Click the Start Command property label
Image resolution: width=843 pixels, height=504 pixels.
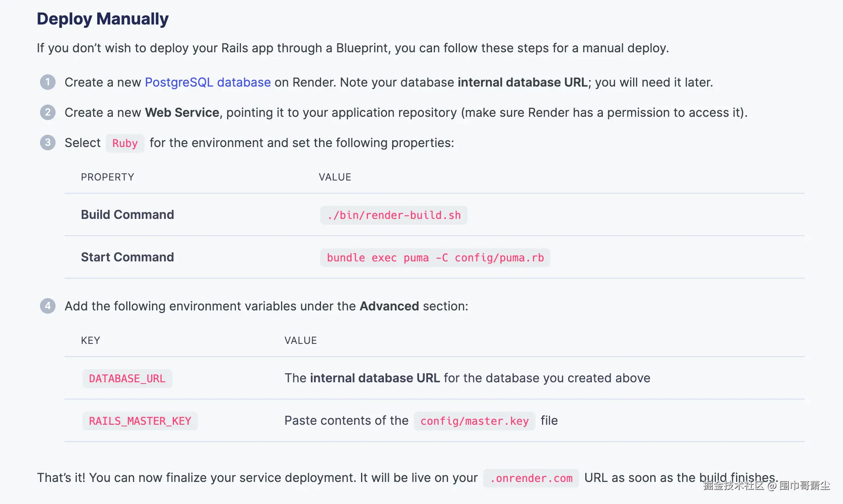click(127, 257)
